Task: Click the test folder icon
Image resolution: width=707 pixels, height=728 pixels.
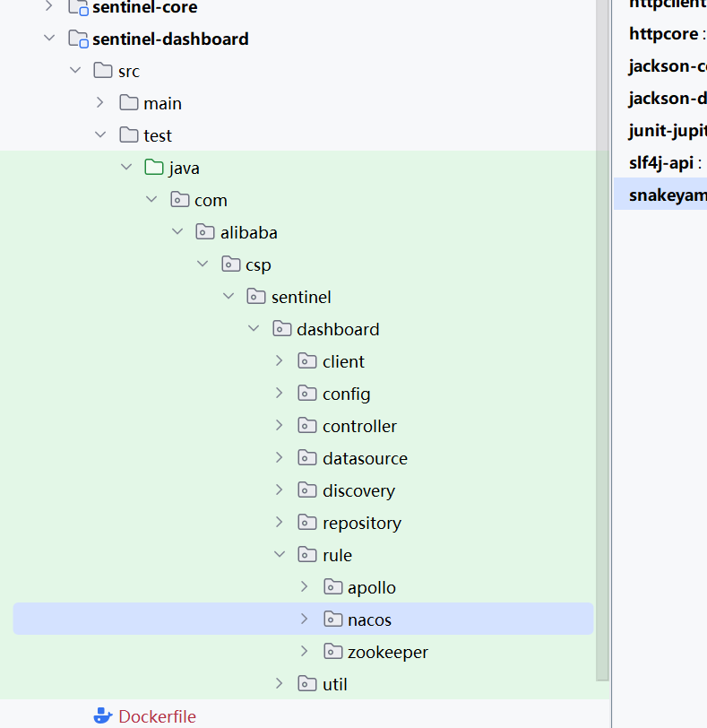Action: pyautogui.click(x=128, y=135)
